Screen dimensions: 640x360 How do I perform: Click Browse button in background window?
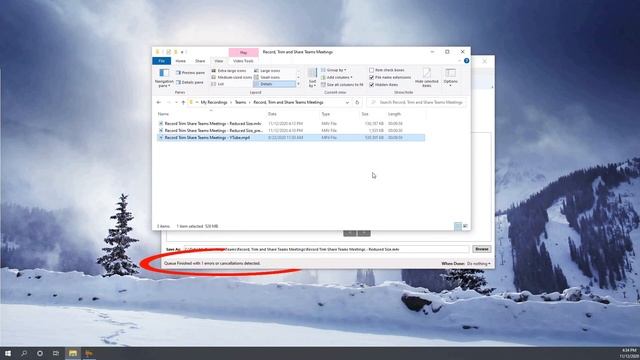[482, 249]
